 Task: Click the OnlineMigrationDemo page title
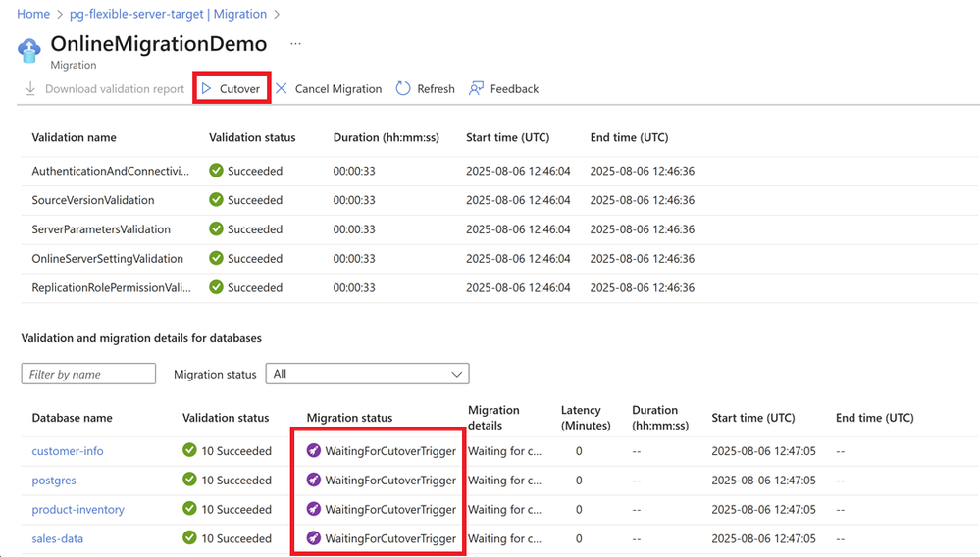[159, 44]
